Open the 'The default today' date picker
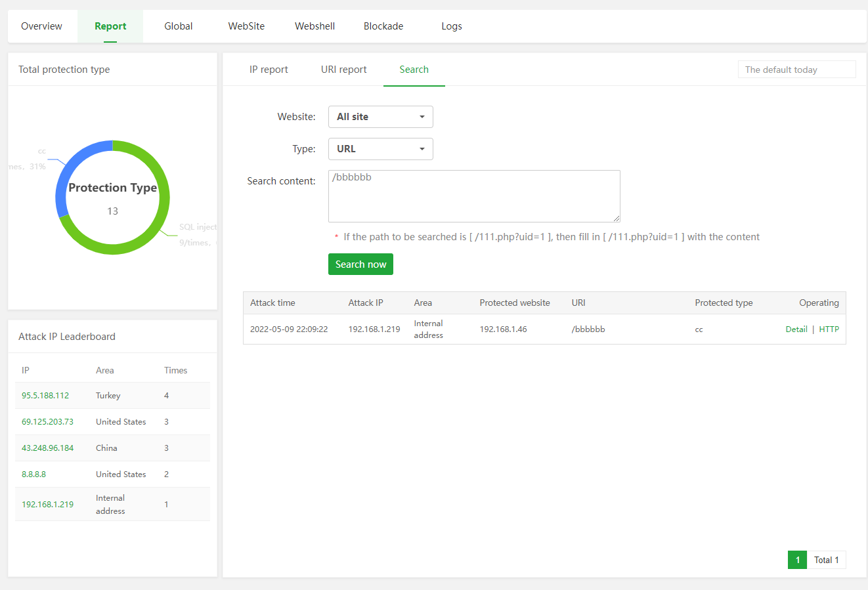The height and width of the screenshot is (590, 868). (x=796, y=70)
